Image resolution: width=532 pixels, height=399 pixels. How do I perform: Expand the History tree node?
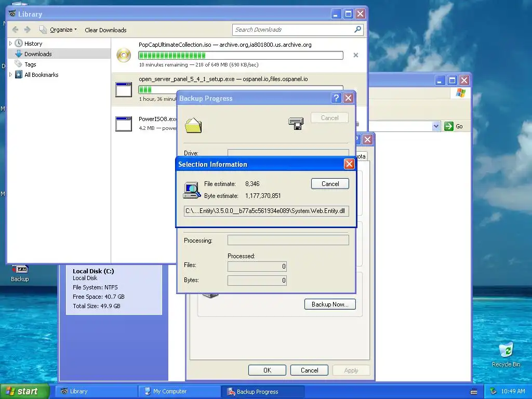coord(10,44)
